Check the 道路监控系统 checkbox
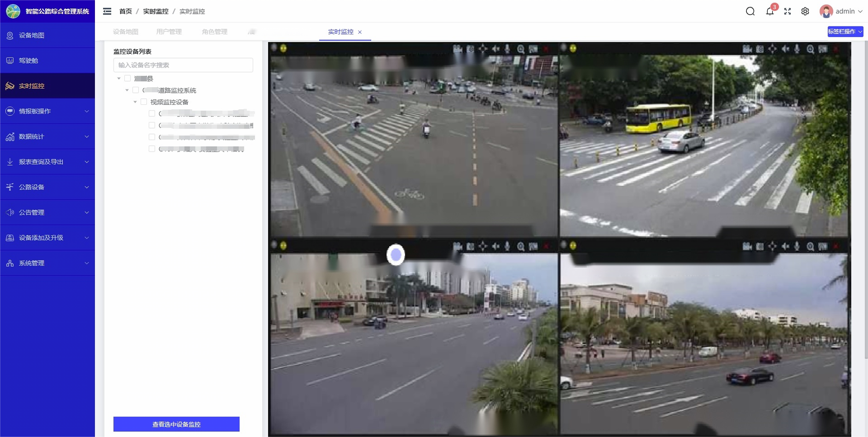 click(x=136, y=90)
